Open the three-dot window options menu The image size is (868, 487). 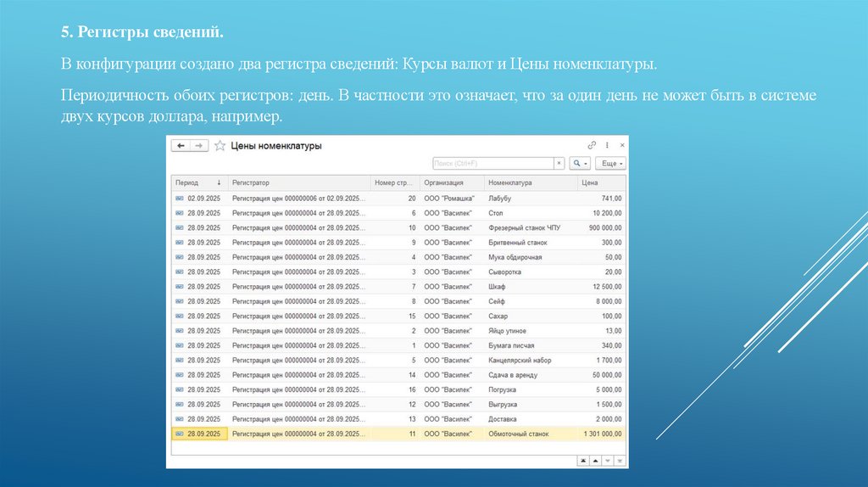tap(607, 145)
